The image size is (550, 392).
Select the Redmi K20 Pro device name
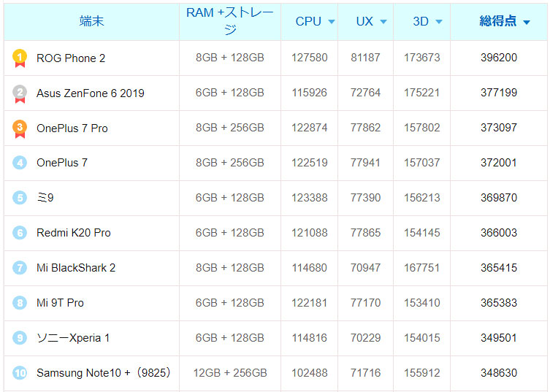(74, 233)
